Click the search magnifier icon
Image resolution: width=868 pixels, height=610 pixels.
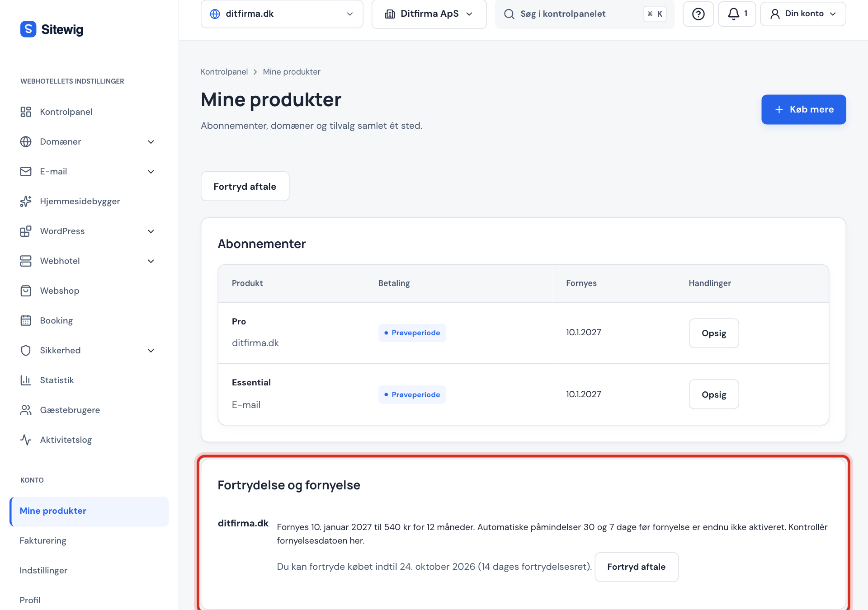pos(509,14)
